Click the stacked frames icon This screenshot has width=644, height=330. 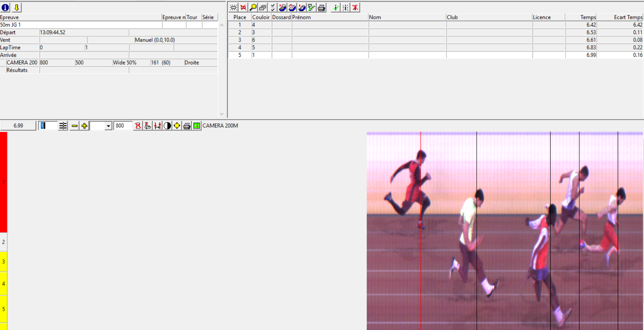(263, 7)
